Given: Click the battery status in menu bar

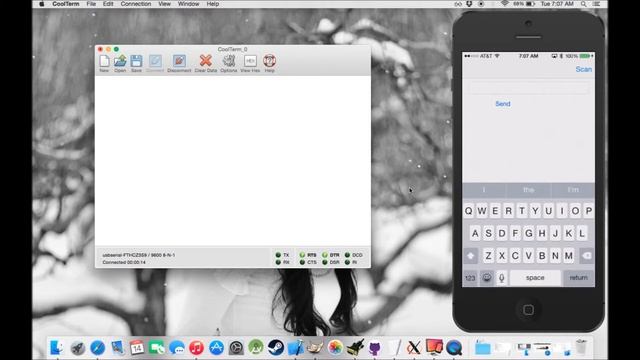Looking at the screenshot, I should (x=524, y=4).
